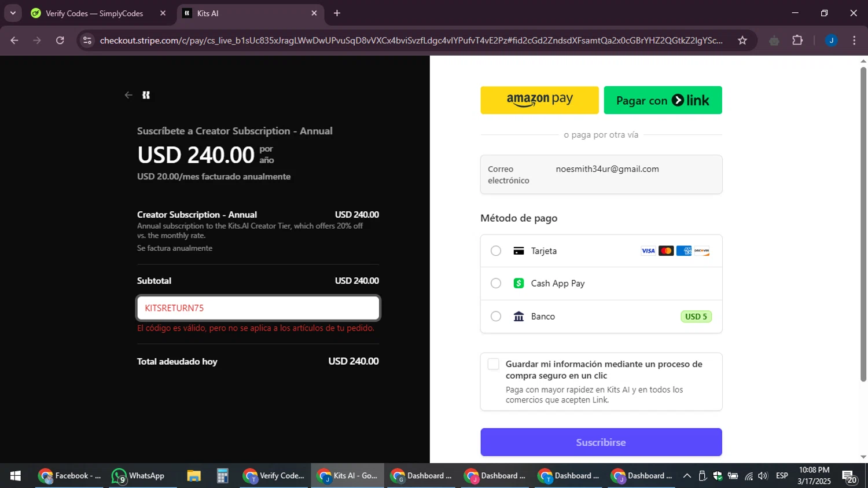Go back using the checkout arrow icon
Image resolution: width=868 pixels, height=488 pixels.
click(x=128, y=95)
